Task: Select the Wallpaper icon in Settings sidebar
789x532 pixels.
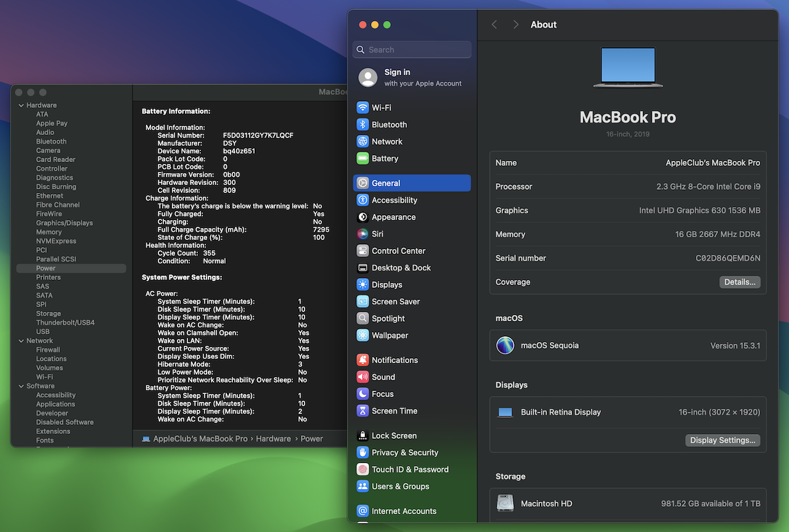Action: point(362,335)
